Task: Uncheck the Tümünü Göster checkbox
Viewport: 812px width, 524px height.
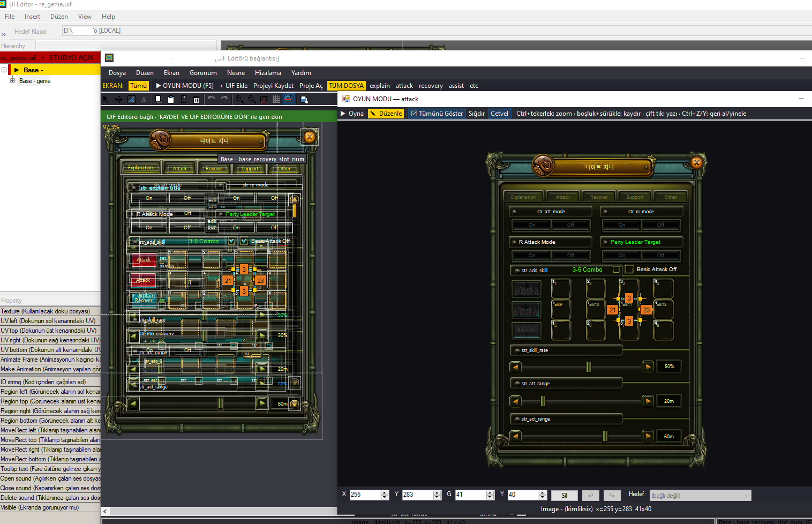Action: coord(414,114)
